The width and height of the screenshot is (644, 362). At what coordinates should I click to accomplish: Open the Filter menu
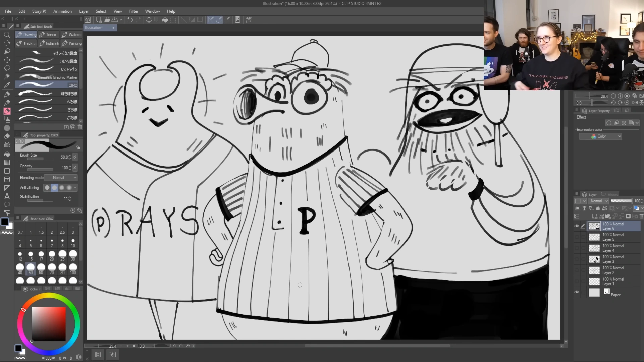pos(133,11)
